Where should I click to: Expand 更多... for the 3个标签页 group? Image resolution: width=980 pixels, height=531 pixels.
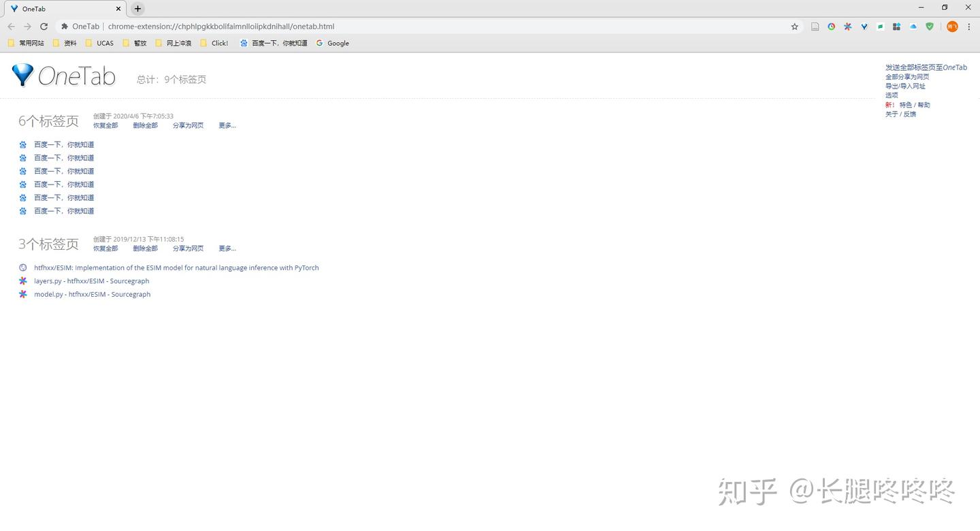[227, 248]
